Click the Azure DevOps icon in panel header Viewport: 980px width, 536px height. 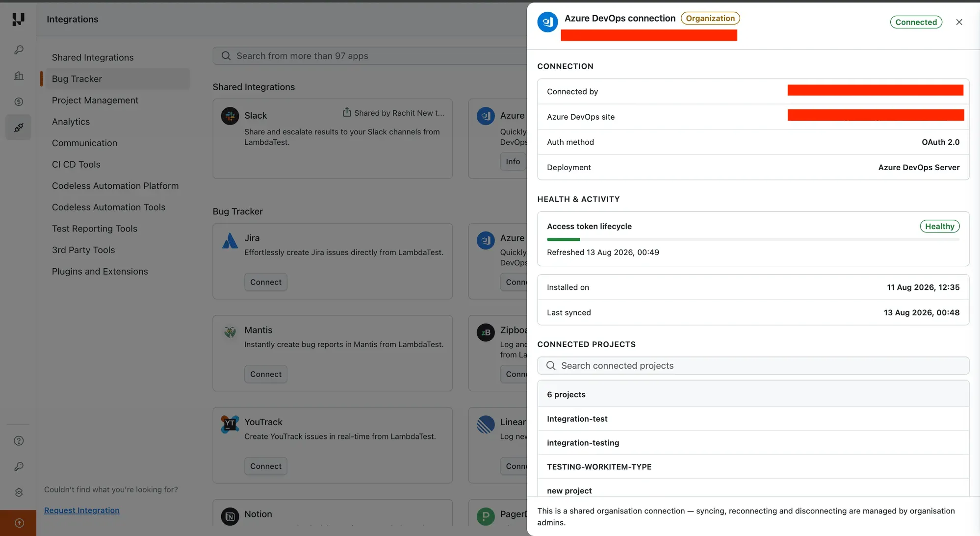coord(547,22)
